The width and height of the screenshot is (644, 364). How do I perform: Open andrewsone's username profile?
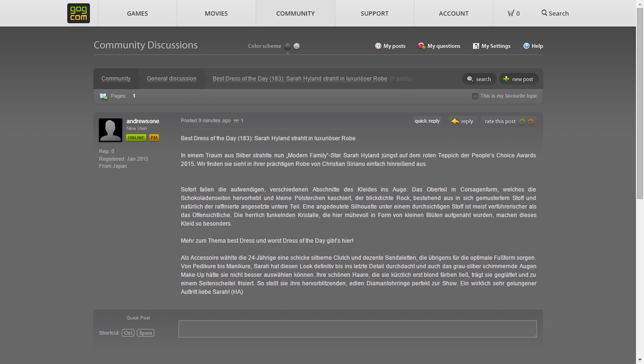tap(143, 121)
